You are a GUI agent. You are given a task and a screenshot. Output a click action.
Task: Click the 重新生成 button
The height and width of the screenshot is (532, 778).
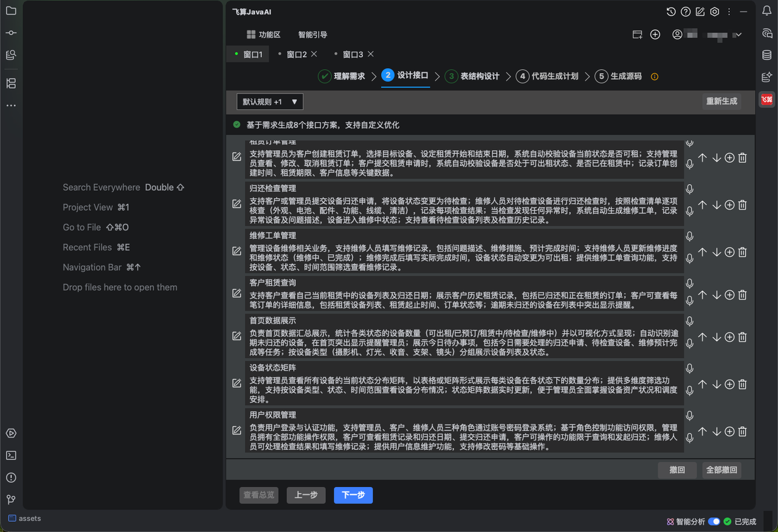point(721,102)
